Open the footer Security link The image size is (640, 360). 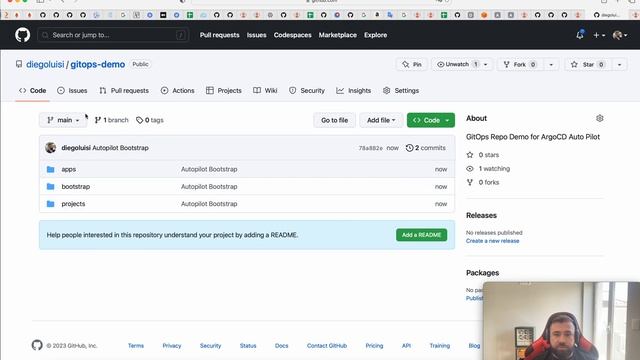[210, 346]
